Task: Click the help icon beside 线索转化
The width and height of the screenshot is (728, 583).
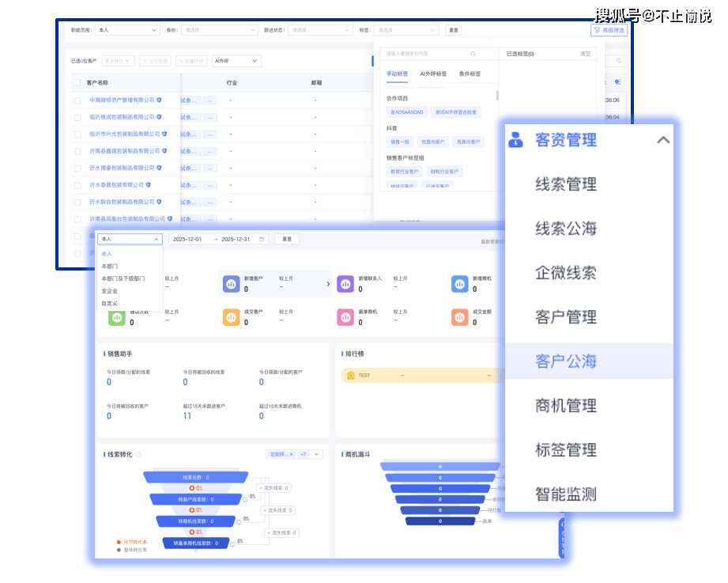Action: tap(138, 455)
